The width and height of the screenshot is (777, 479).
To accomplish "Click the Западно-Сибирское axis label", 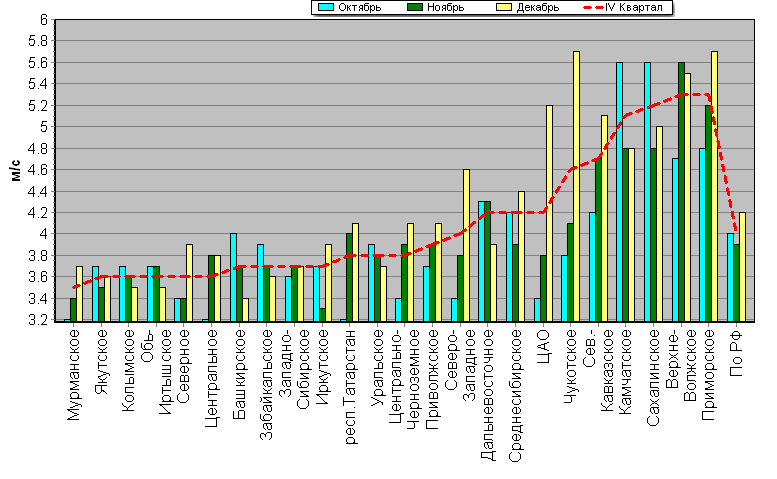I will 294,370.
